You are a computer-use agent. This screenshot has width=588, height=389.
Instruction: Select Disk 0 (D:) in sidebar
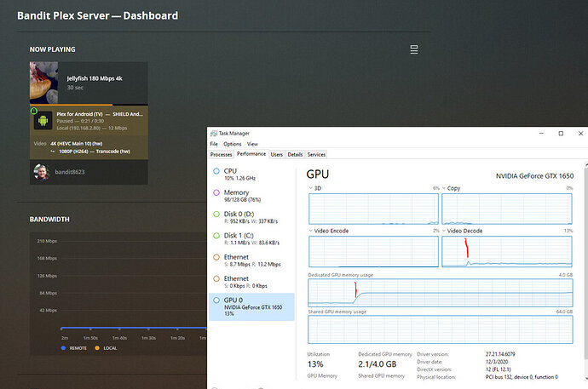tap(251, 217)
